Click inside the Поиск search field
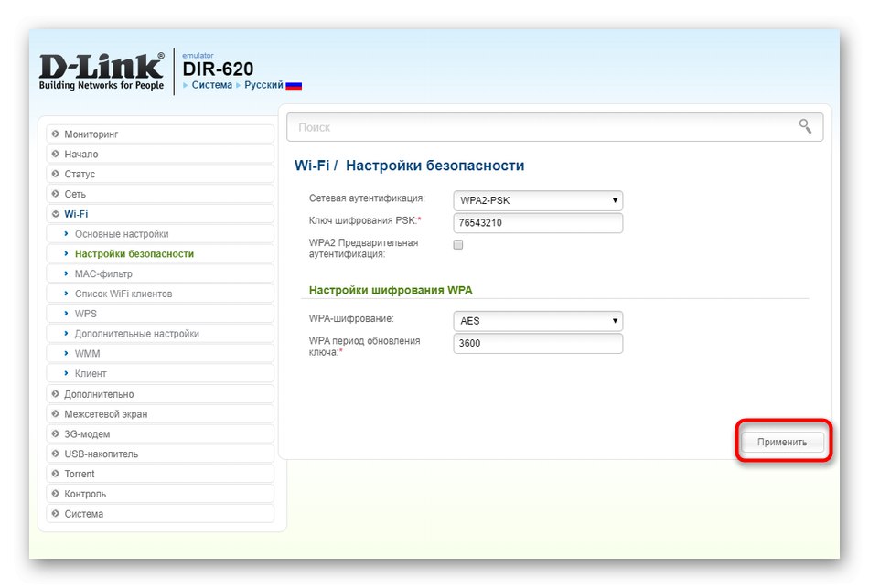The width and height of the screenshot is (869, 588). (554, 127)
